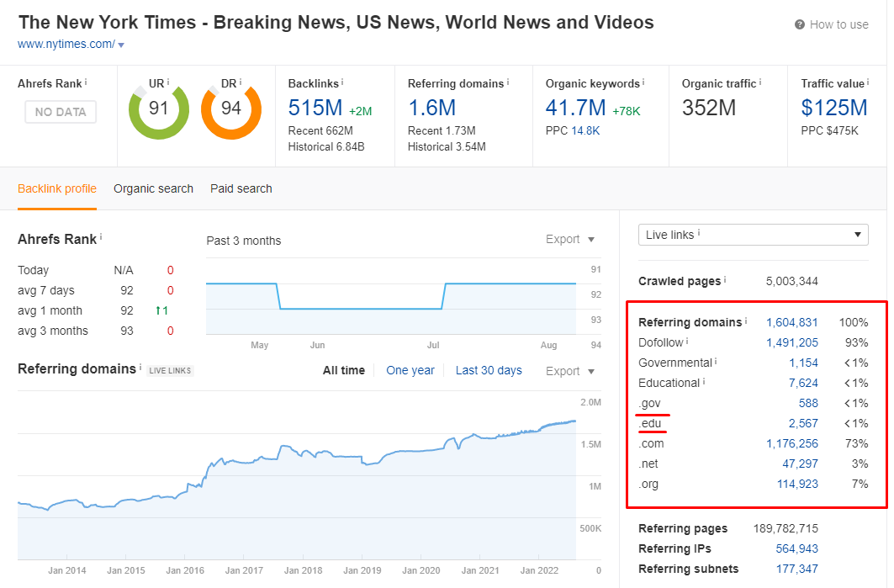Click the avg 3 months row label
The image size is (894, 588).
click(x=53, y=331)
